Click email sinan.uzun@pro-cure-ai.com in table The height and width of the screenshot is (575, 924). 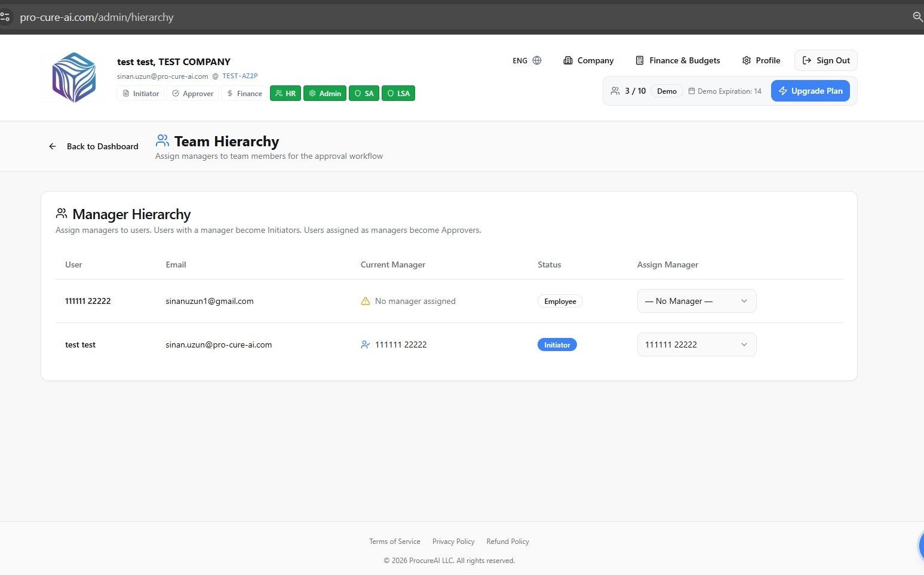click(x=219, y=345)
